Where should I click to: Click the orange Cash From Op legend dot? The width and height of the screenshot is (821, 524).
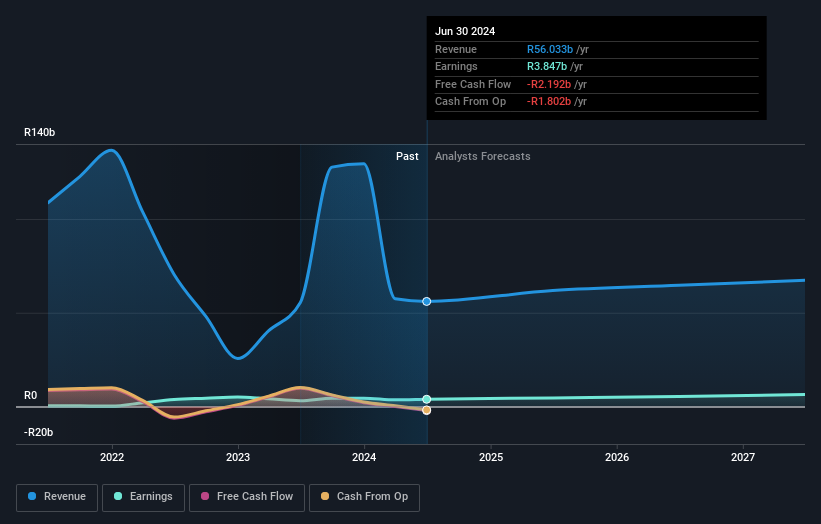tap(325, 496)
